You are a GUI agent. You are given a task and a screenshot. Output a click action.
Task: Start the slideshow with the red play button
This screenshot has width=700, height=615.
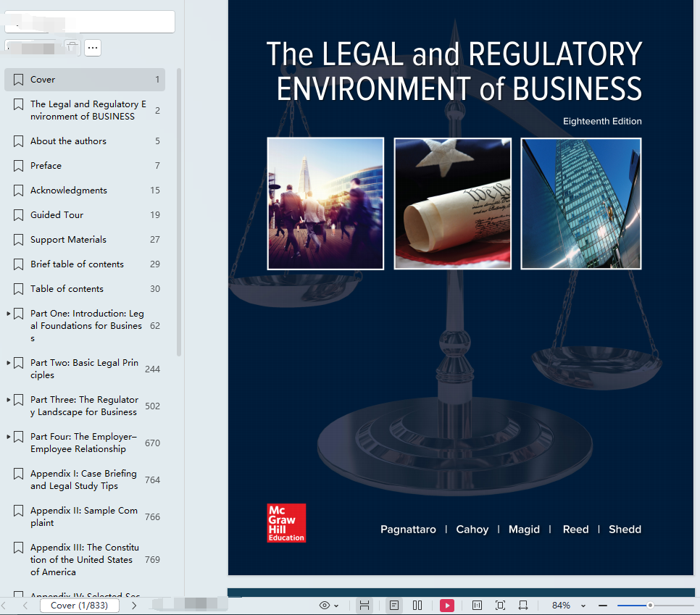pos(447,606)
